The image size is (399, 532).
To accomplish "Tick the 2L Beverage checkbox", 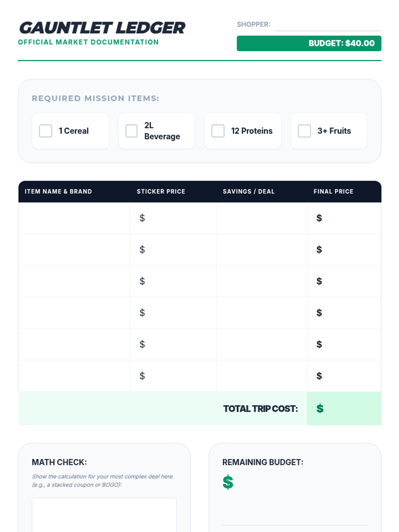I will (x=131, y=131).
